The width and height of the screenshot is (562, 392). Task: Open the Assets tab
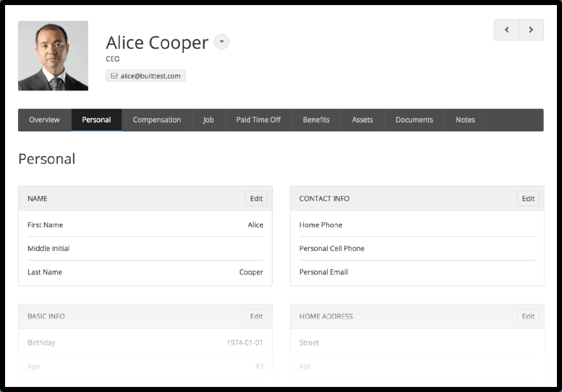click(362, 120)
